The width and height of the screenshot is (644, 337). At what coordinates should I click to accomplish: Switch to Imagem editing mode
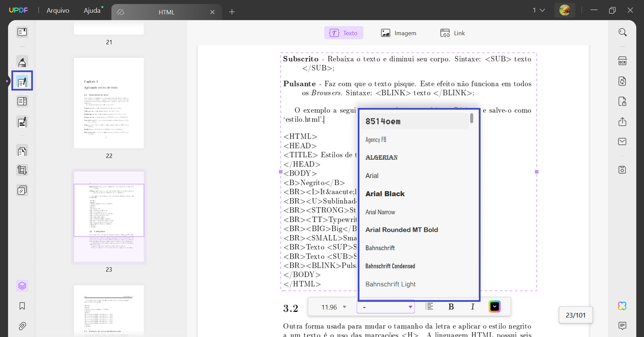pos(399,32)
